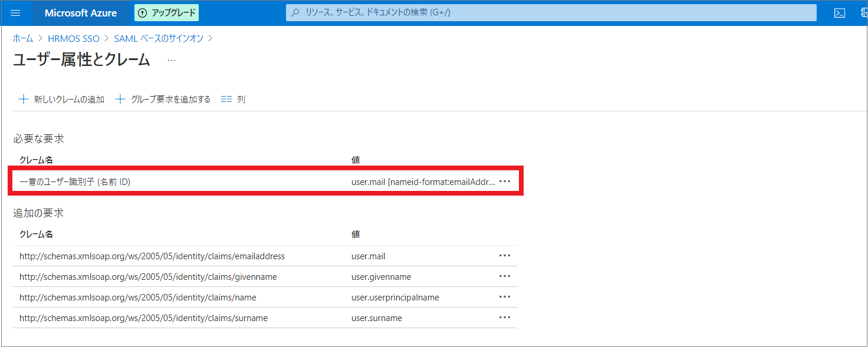The height and width of the screenshot is (347, 868).
Task: Open more options beside page title
Action: pos(172,60)
